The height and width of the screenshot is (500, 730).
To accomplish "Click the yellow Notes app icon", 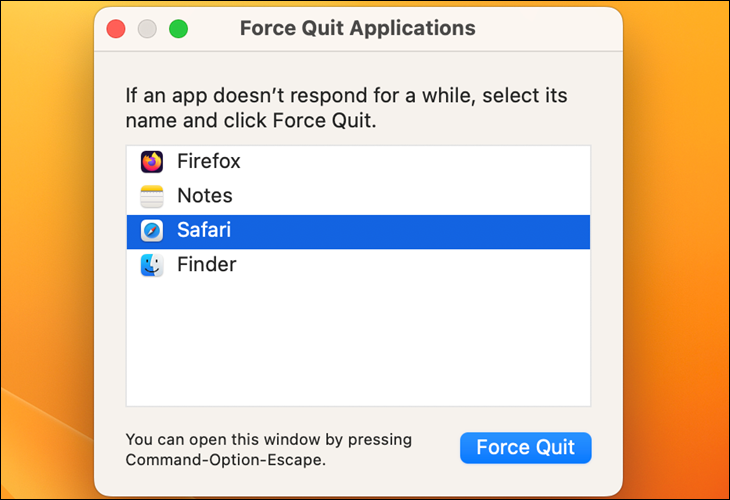I will click(152, 196).
